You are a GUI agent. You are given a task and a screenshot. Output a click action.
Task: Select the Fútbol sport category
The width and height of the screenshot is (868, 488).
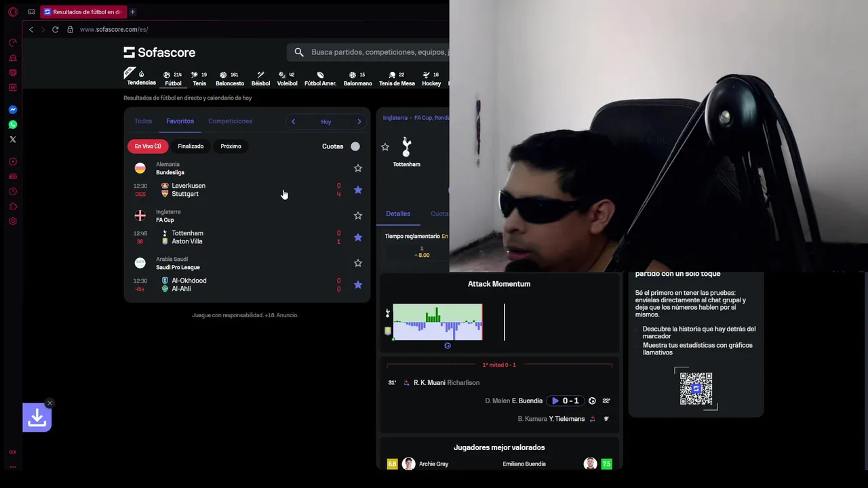click(x=174, y=79)
